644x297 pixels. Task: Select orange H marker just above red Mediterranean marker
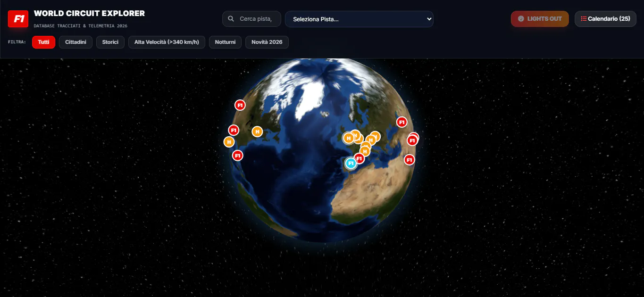coord(365,151)
